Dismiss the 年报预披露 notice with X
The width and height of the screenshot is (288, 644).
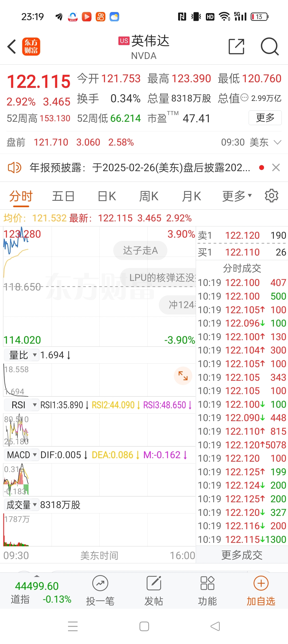point(276,168)
